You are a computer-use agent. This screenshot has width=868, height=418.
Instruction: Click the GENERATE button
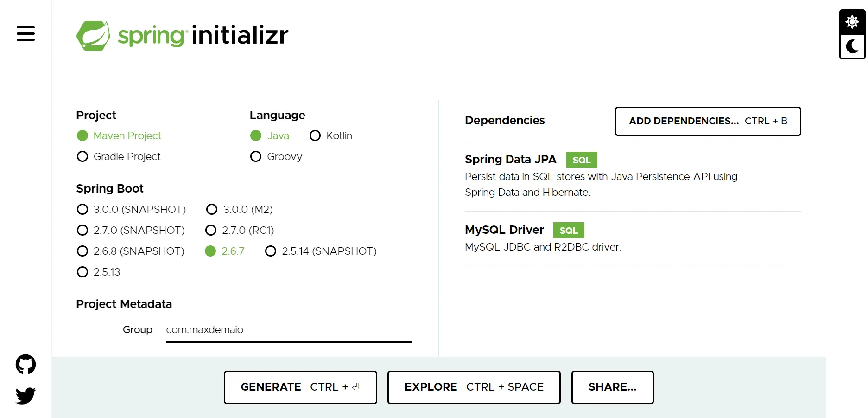point(300,387)
